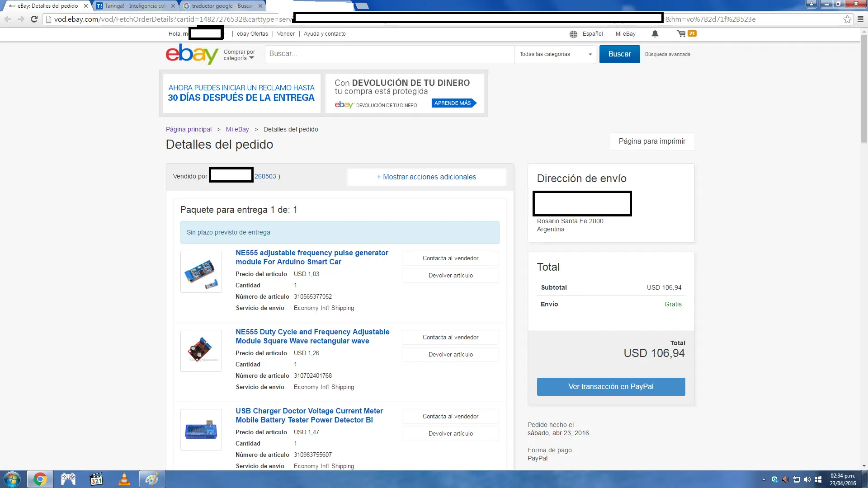Contacta al vendedor for USB Charger Doctor
This screenshot has height=488, width=868.
[x=450, y=417]
